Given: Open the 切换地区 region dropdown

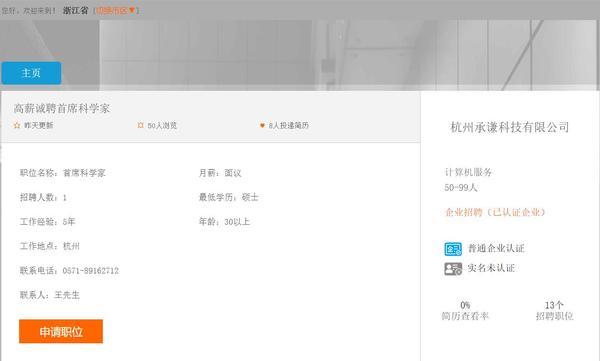Looking at the screenshot, I should [x=116, y=10].
